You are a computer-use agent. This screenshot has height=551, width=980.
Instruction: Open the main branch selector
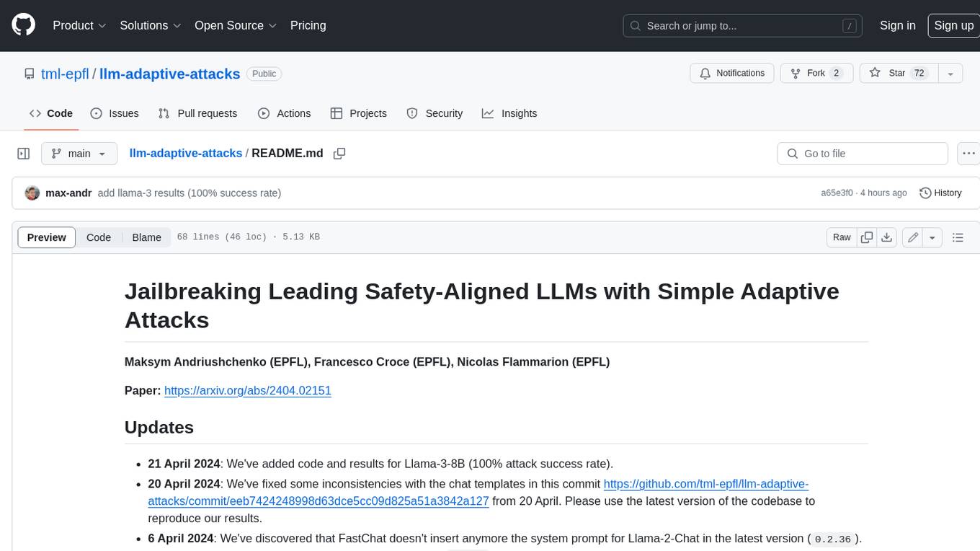point(79,154)
